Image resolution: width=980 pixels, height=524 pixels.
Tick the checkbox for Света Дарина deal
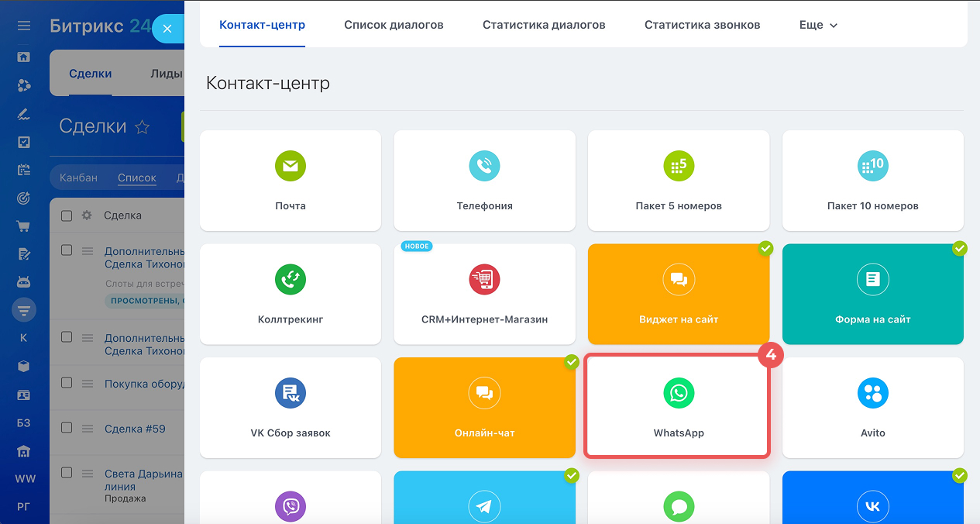tap(67, 473)
